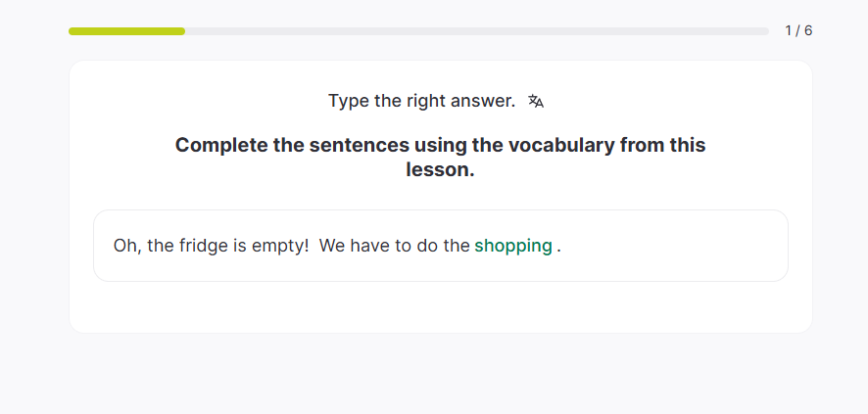This screenshot has width=868, height=414.
Task: Click the filled green portion of progress bar
Action: 126,31
